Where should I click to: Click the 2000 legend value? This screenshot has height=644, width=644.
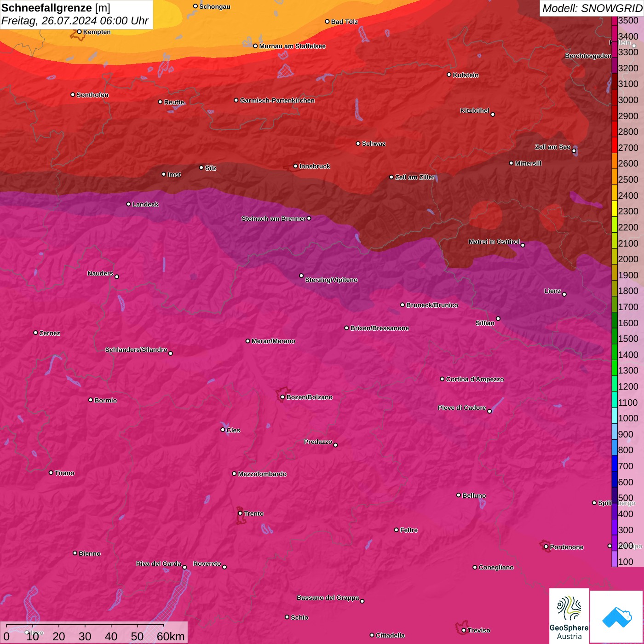(628, 259)
